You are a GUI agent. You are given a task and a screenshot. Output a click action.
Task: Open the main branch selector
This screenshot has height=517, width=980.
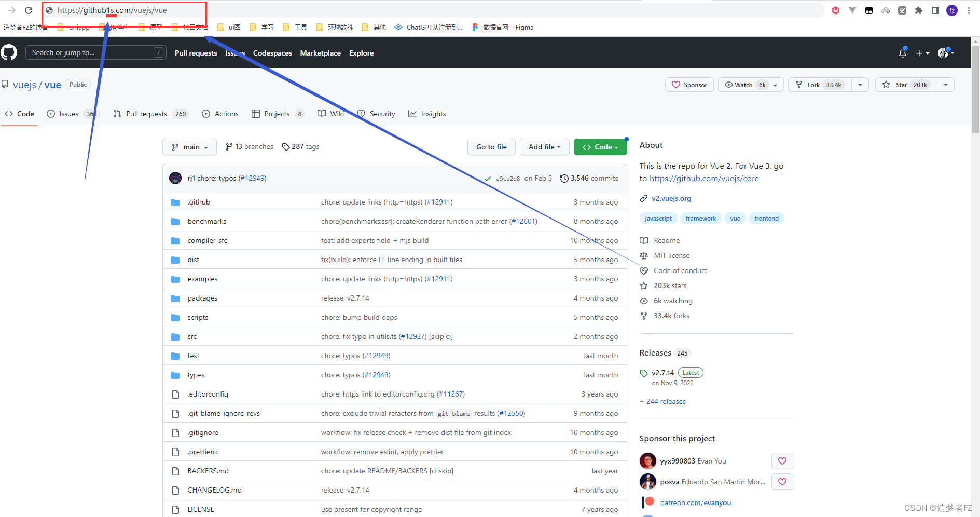pos(189,147)
